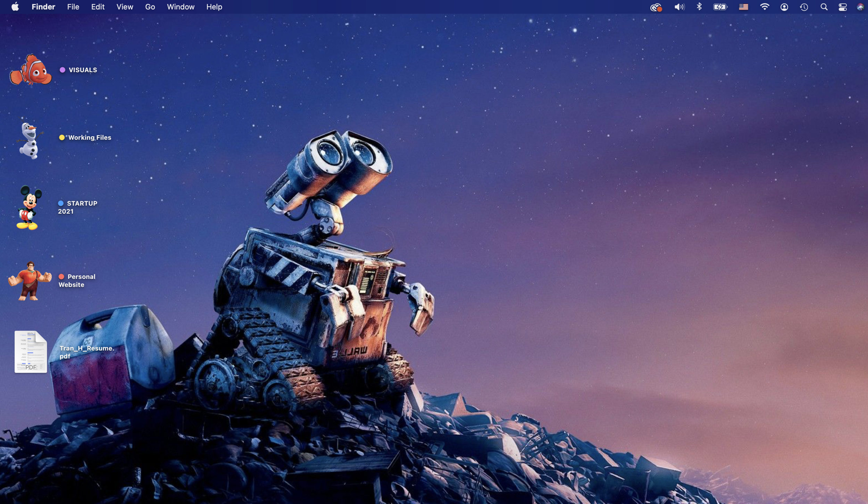Open the Time Machine menu icon
868x504 pixels.
[x=804, y=7]
